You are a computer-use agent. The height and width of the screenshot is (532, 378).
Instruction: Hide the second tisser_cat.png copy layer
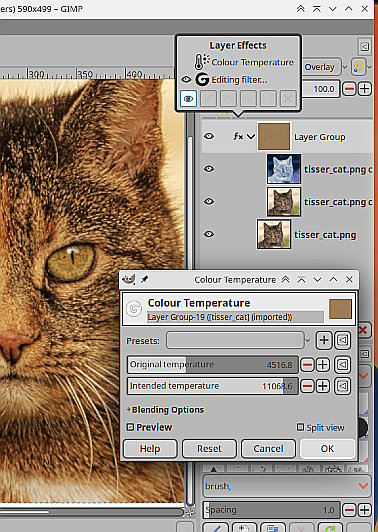click(x=209, y=201)
